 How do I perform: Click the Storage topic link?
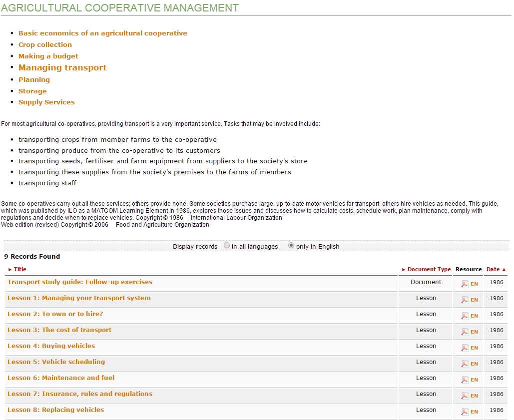(x=32, y=91)
